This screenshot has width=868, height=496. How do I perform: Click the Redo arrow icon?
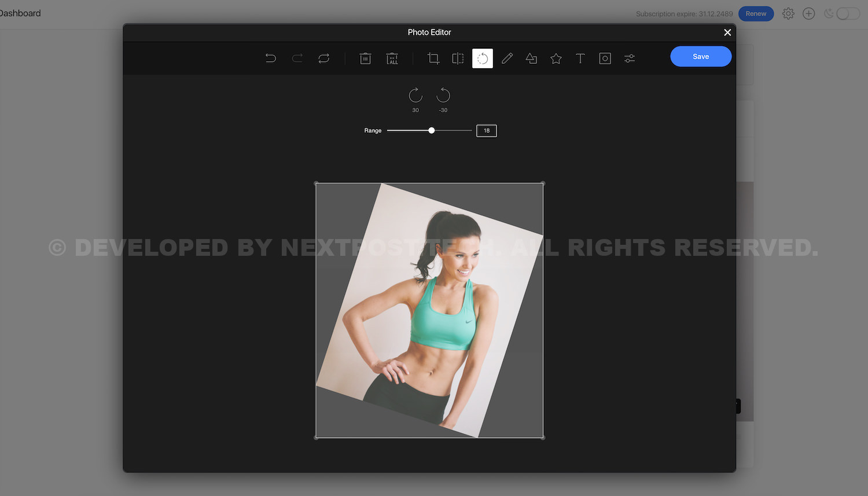pyautogui.click(x=297, y=58)
